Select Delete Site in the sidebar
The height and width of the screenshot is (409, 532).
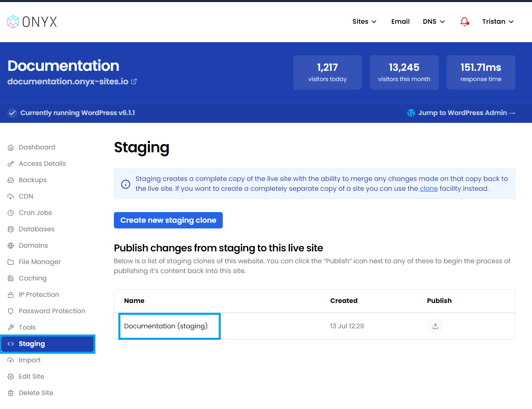[x=36, y=393]
